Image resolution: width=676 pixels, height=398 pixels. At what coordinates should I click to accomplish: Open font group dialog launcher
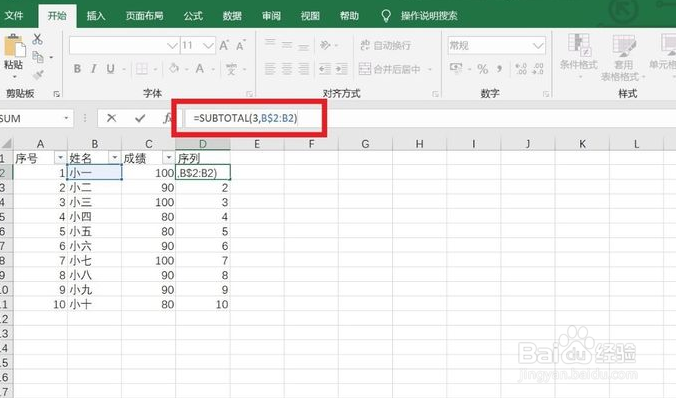(249, 94)
